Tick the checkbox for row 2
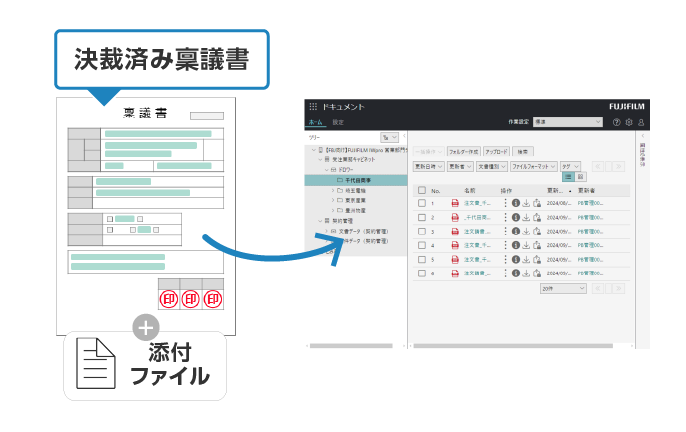 tap(422, 217)
